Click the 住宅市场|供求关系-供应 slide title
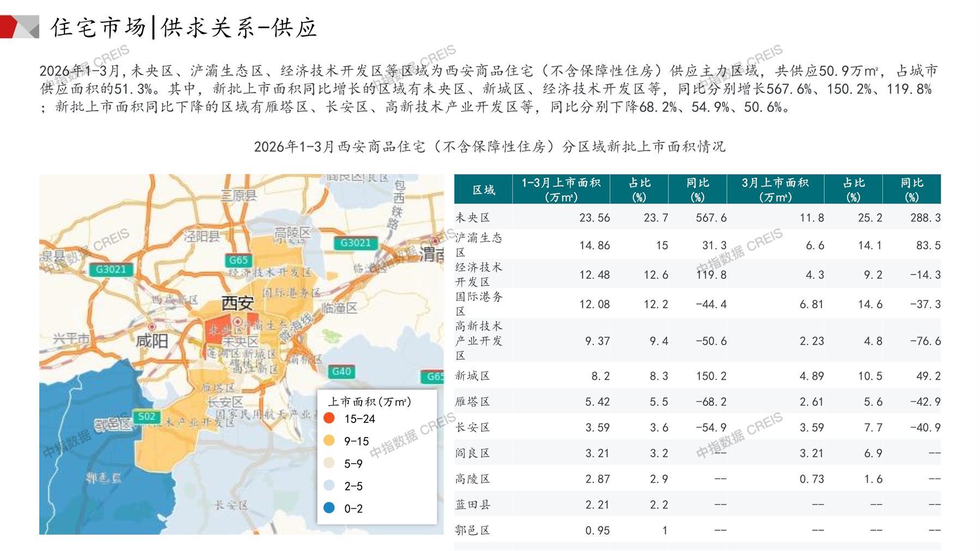This screenshot has height=551, width=980. 184,27
